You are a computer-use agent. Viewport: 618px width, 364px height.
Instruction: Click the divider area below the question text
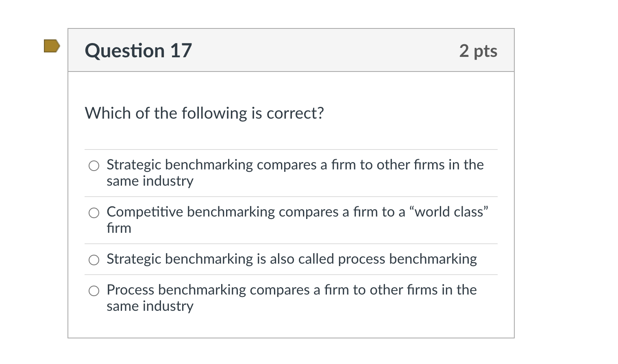coord(291,149)
